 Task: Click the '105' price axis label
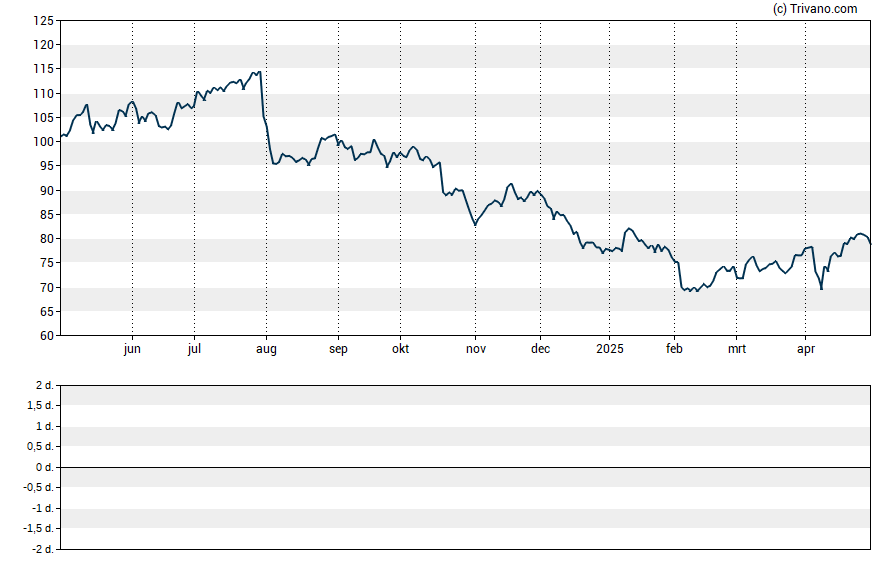tap(44, 118)
